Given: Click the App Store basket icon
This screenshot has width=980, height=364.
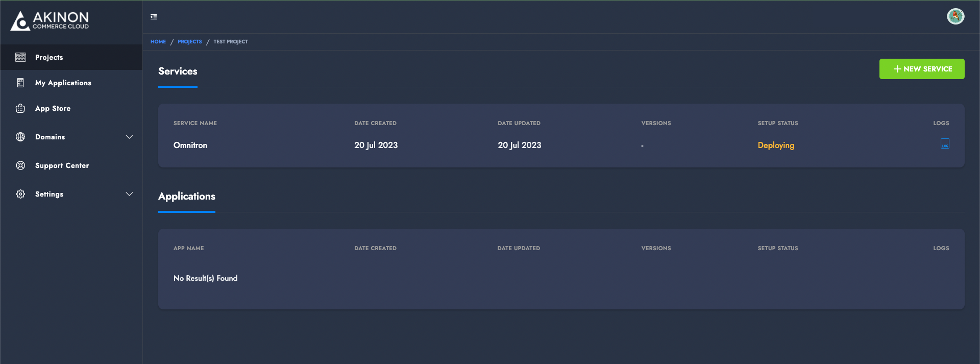Looking at the screenshot, I should pos(20,108).
